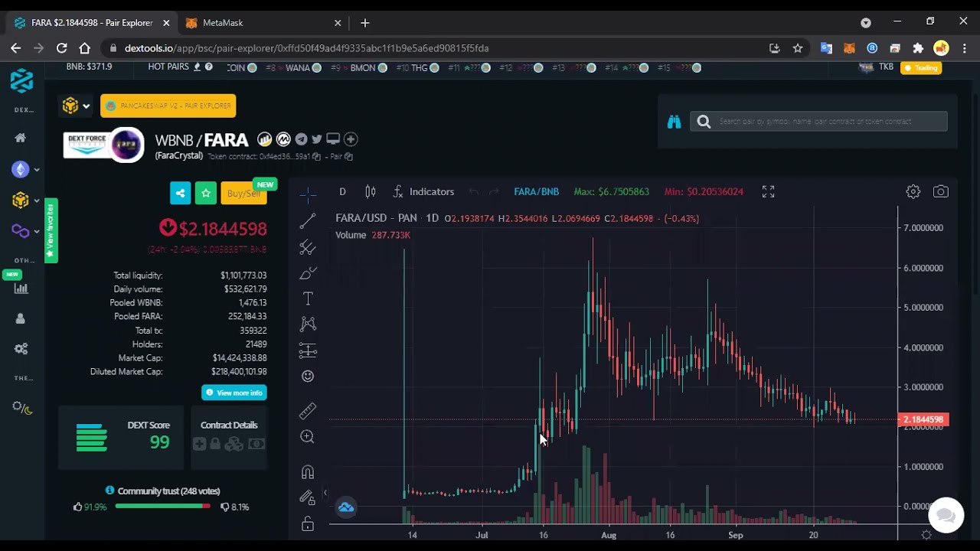The image size is (980, 551).
Task: Enter fullscreen chart mode
Action: click(x=768, y=191)
